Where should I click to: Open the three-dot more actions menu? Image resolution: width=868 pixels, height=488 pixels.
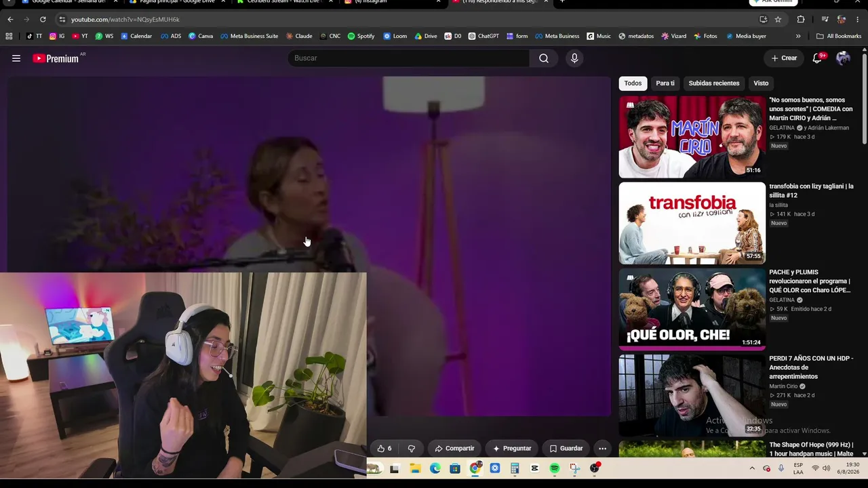(602, 449)
